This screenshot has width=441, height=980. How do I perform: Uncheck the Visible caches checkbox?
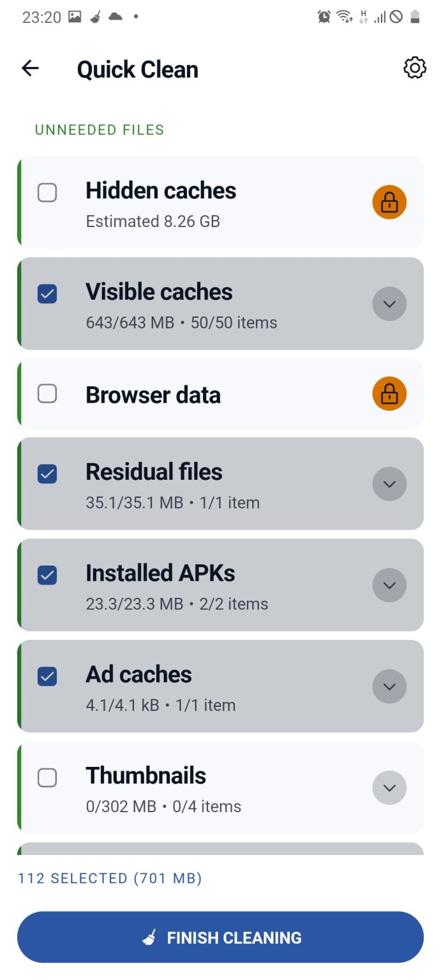pos(47,293)
